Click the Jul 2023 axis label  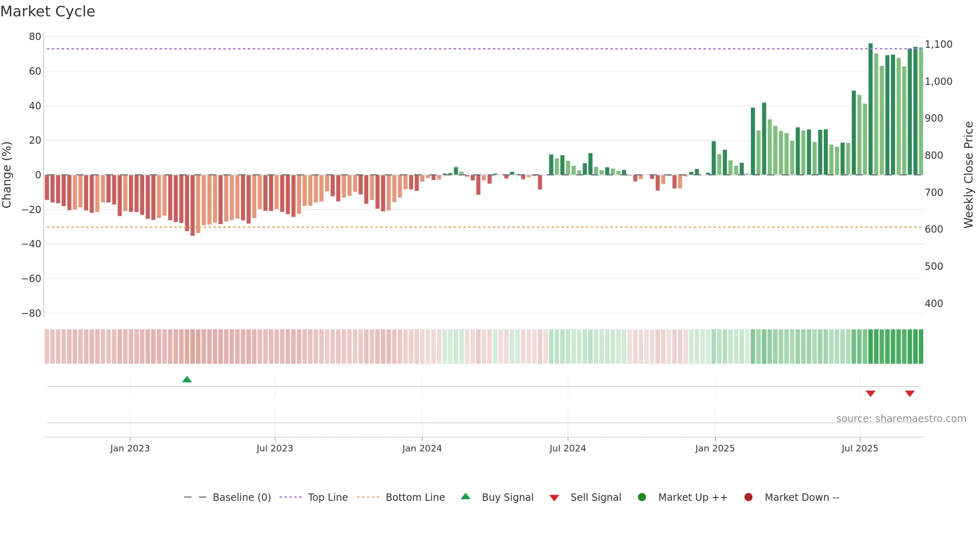(275, 449)
